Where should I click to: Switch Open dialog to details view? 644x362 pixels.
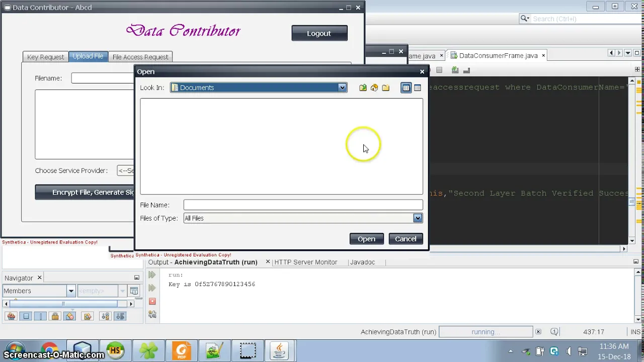point(418,88)
